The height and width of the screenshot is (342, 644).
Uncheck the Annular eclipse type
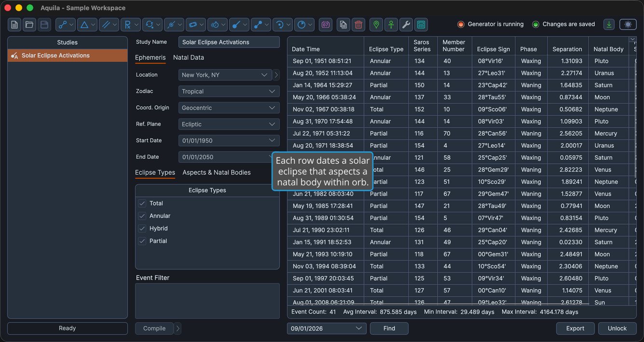pos(142,216)
